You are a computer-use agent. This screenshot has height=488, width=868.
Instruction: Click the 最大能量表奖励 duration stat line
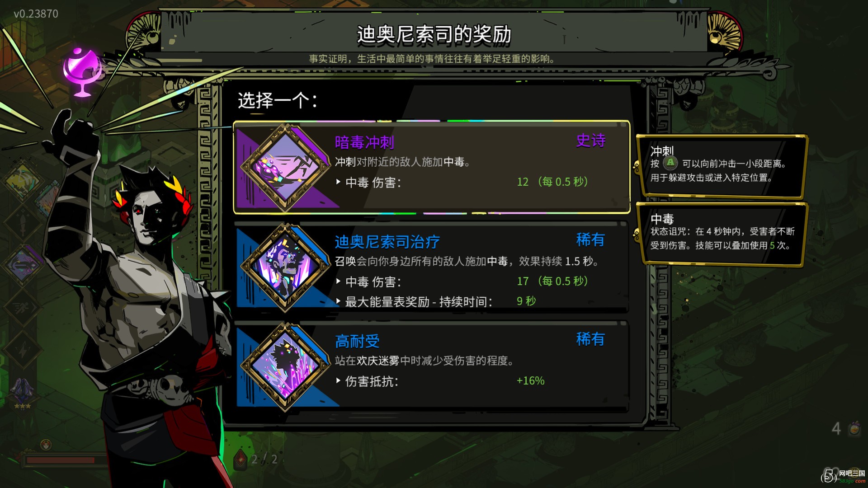(x=436, y=301)
